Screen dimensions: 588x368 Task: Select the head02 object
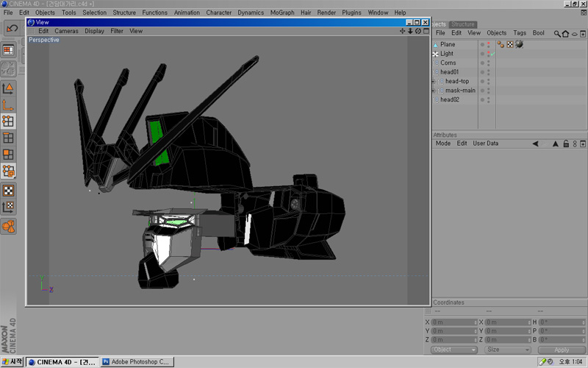(450, 100)
